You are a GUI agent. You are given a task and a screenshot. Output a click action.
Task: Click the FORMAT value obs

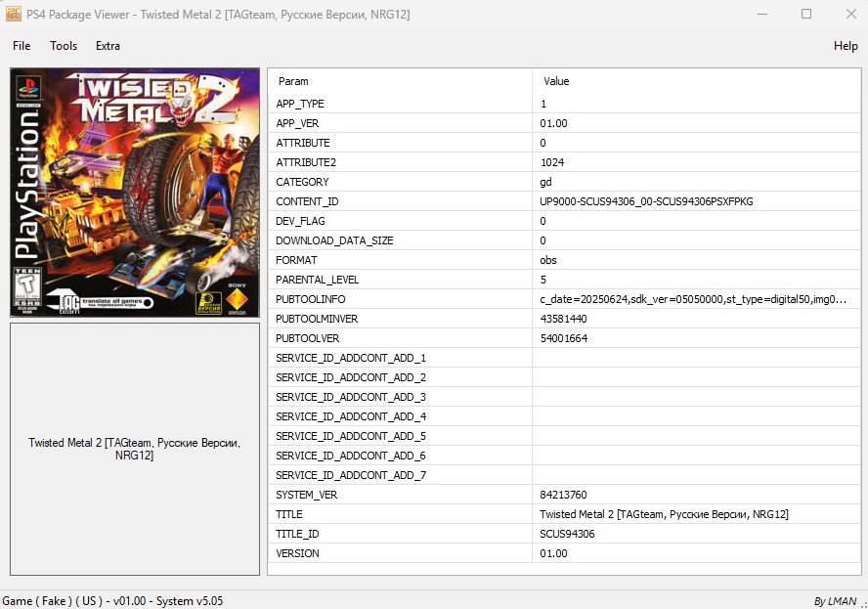(x=548, y=260)
